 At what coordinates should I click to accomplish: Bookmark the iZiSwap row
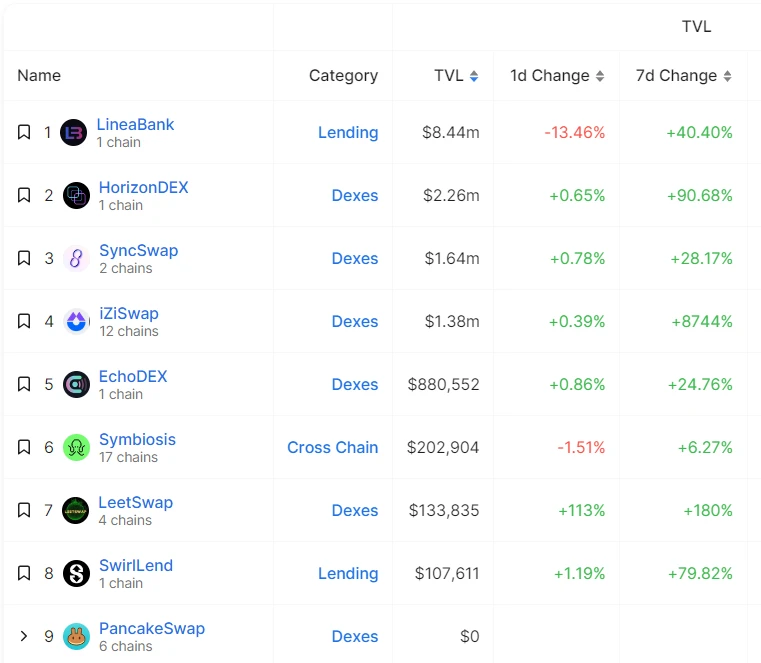pyautogui.click(x=24, y=321)
